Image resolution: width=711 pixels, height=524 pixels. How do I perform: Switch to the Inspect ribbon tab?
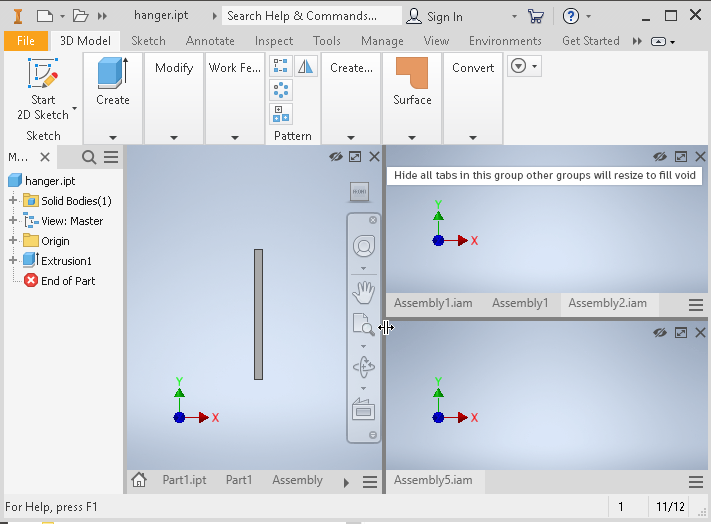274,41
